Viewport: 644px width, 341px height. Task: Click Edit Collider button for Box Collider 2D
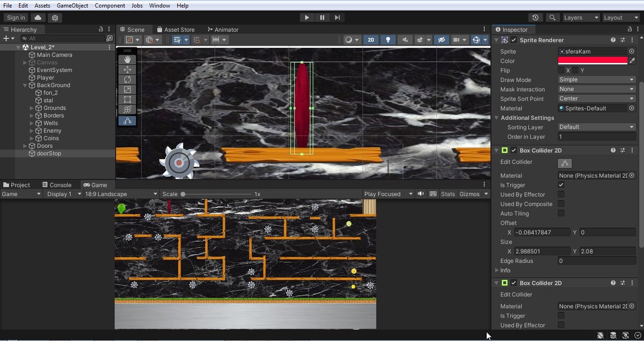coord(565,163)
